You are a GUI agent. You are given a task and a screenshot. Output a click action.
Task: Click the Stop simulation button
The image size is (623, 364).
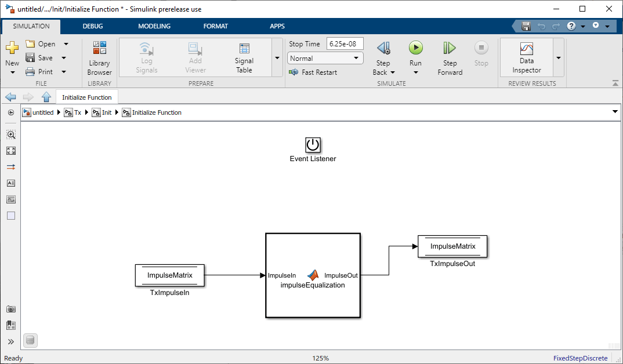481,53
